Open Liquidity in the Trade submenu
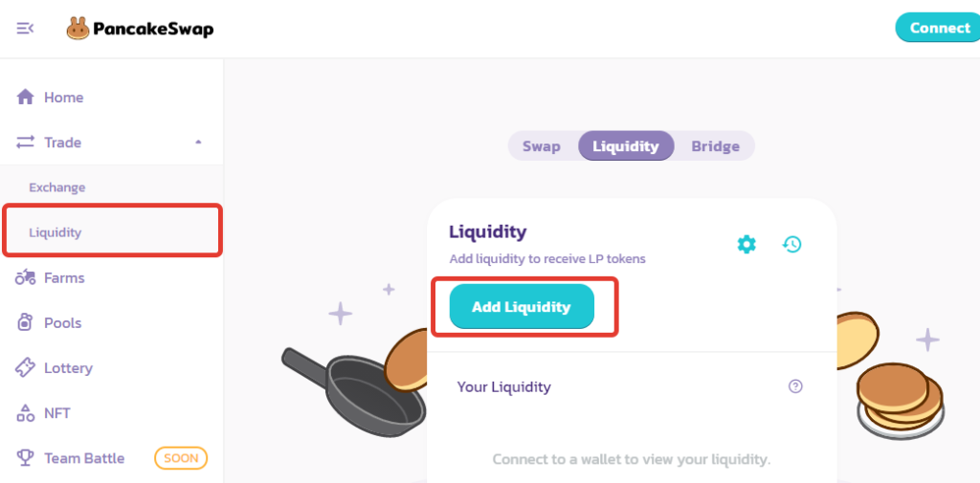 (56, 232)
